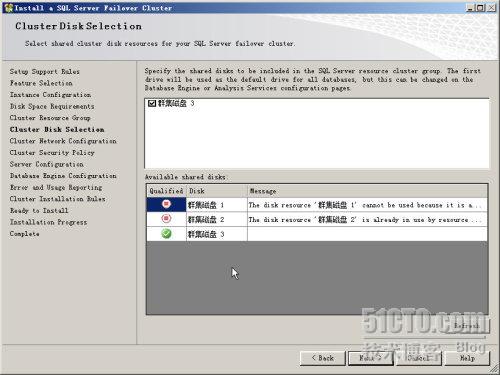
Task: Go to the Disk Space Requirements step
Action: [x=52, y=106]
